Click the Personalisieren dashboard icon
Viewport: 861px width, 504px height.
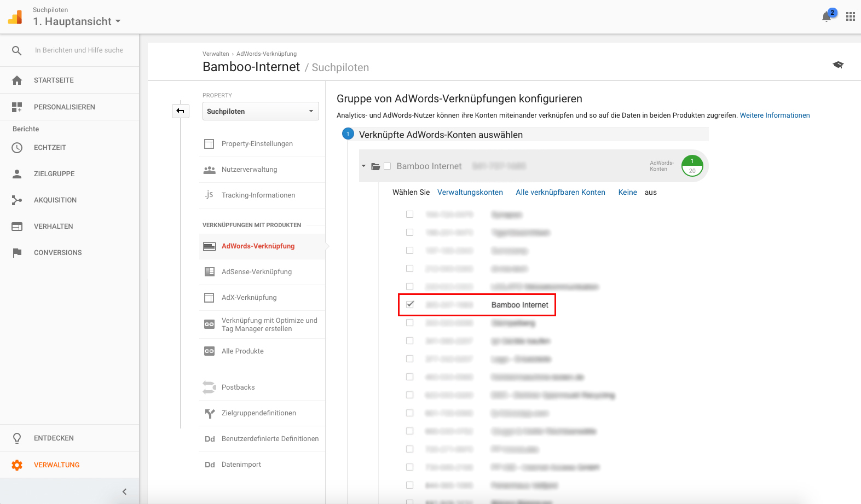point(17,107)
